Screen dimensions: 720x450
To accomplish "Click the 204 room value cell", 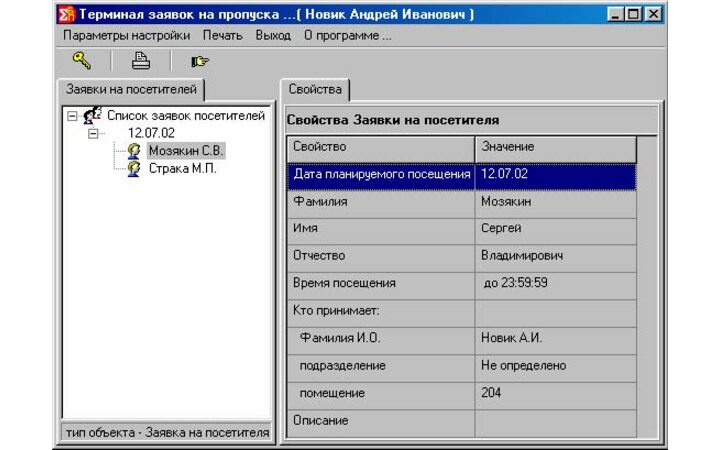I will [x=556, y=396].
